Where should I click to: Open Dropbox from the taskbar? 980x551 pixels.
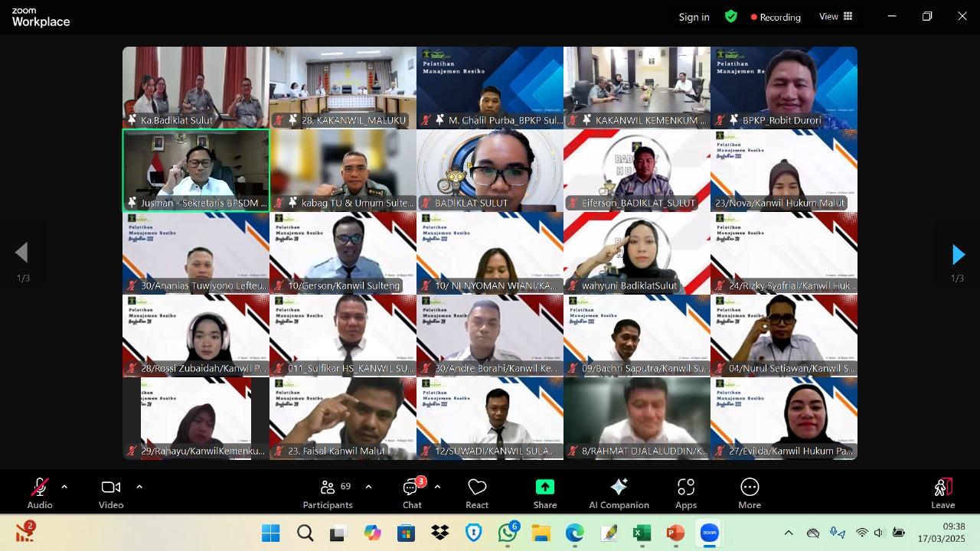(x=440, y=533)
